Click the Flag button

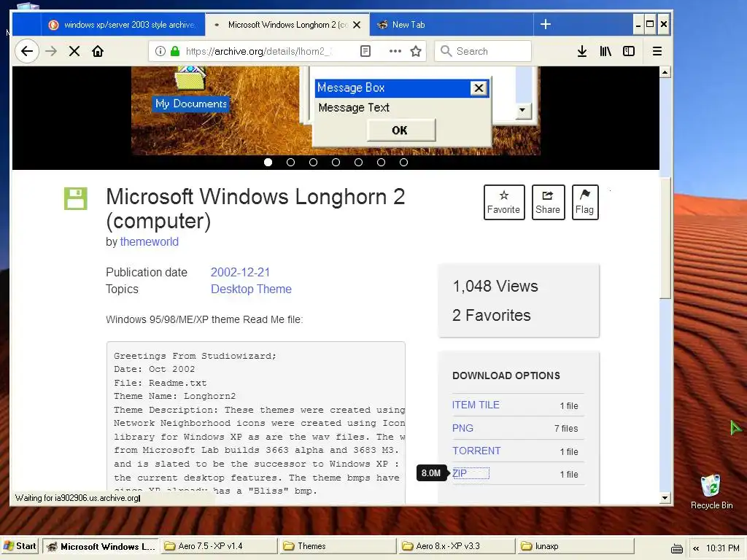tap(585, 203)
